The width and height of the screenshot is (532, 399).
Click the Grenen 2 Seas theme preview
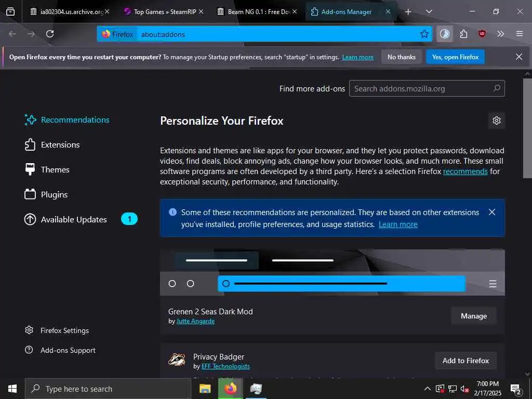(x=332, y=272)
